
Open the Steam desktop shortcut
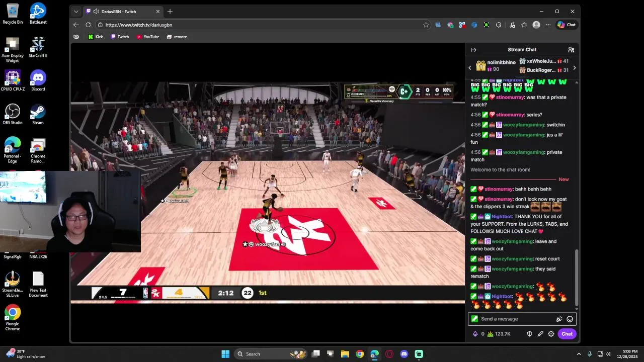click(x=38, y=114)
